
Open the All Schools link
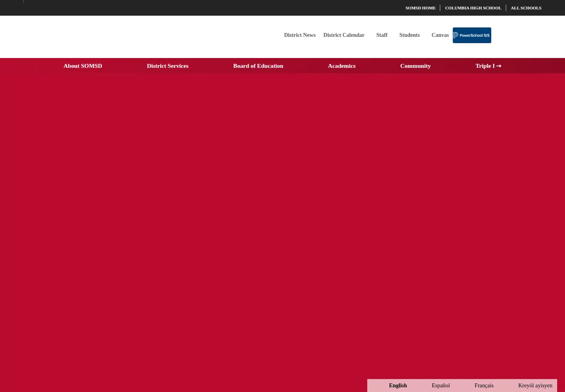point(526,8)
